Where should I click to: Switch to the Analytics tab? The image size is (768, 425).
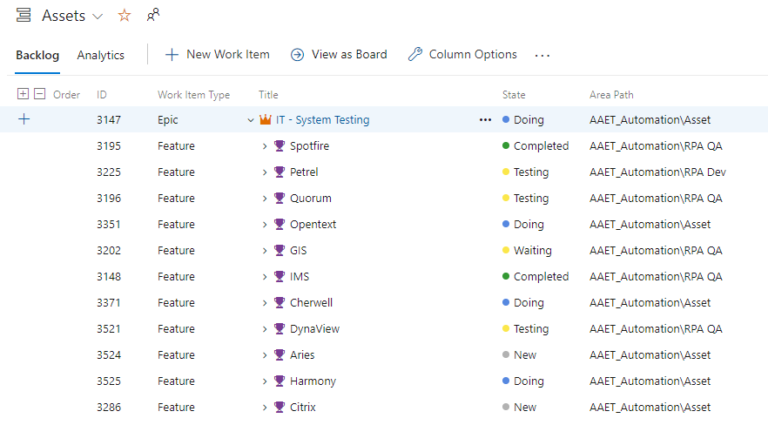coord(101,55)
